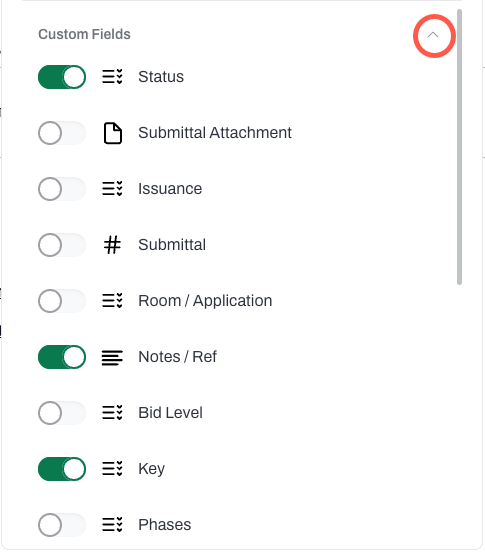The width and height of the screenshot is (485, 556).
Task: Click the dropdown-list icon beside Key
Action: pyautogui.click(x=112, y=469)
